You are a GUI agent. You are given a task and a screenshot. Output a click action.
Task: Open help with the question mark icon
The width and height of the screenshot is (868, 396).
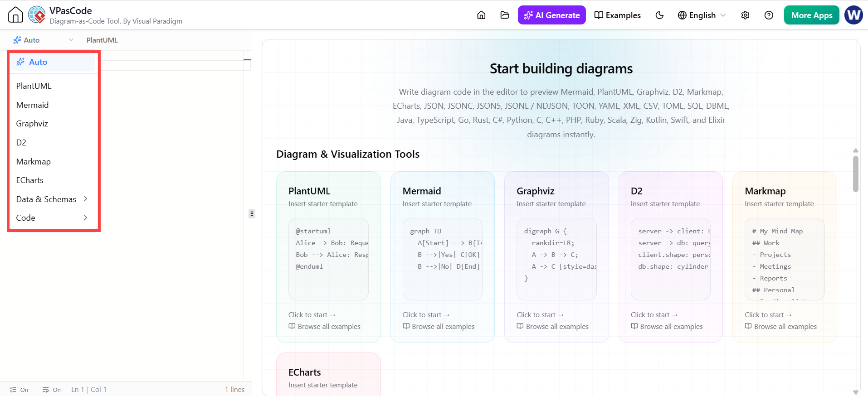point(769,15)
